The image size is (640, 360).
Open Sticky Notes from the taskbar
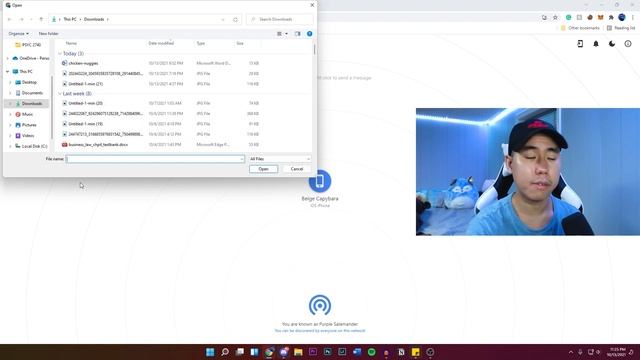click(x=416, y=352)
